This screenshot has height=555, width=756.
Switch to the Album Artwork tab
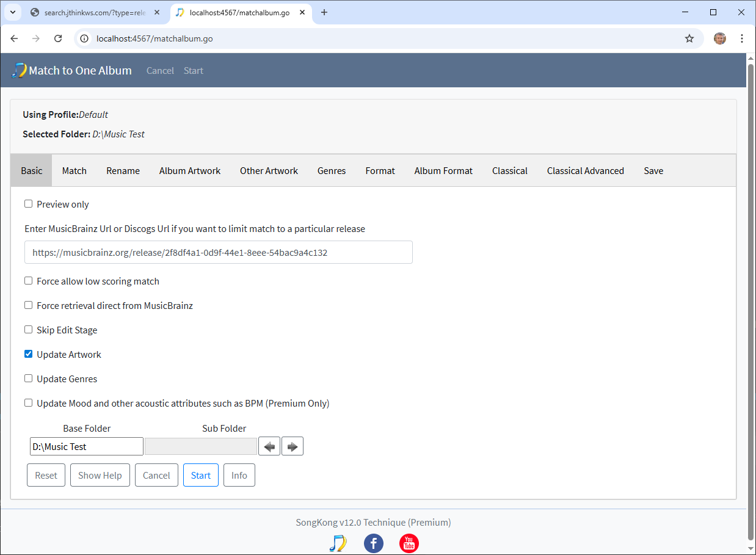(x=190, y=171)
